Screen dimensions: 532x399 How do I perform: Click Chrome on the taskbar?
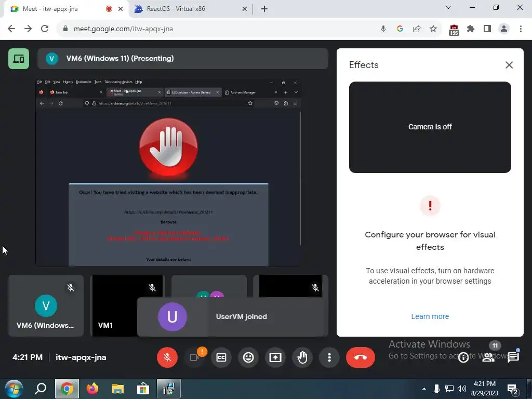click(x=67, y=389)
